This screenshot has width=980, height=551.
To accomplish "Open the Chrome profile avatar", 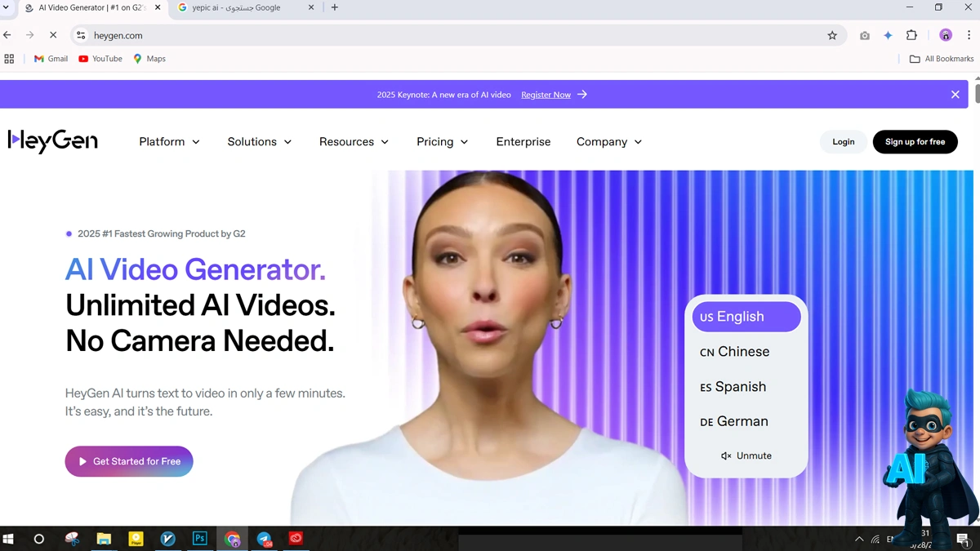I will pos(946,35).
